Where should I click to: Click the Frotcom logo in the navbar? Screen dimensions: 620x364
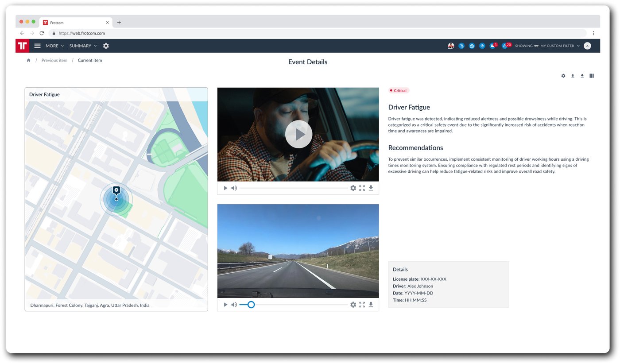pos(22,46)
